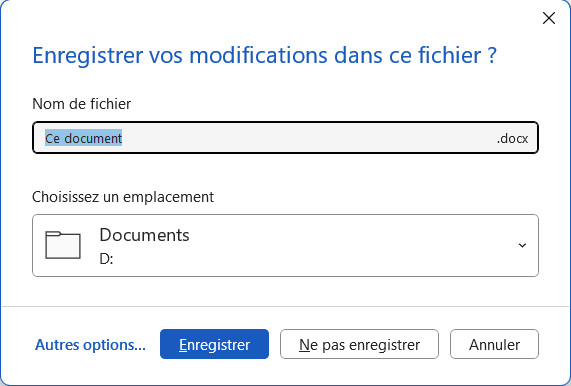This screenshot has height=386, width=571.
Task: Select the D: drive path line
Action: point(106,259)
